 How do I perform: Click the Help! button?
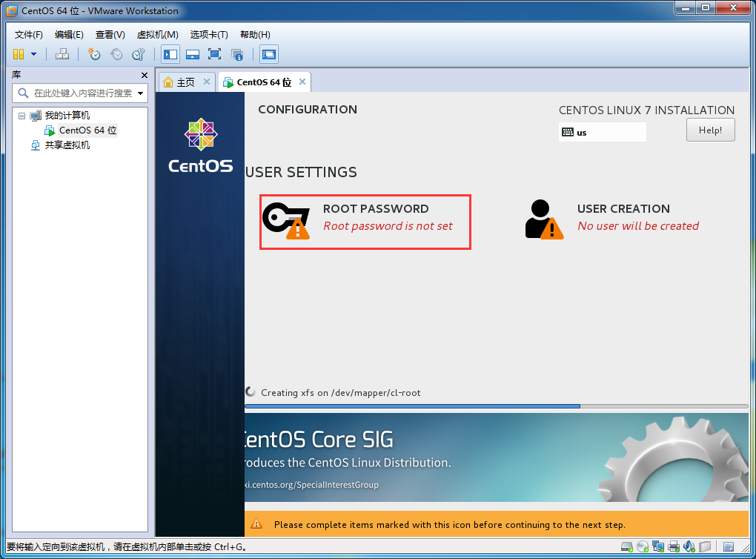pyautogui.click(x=710, y=130)
